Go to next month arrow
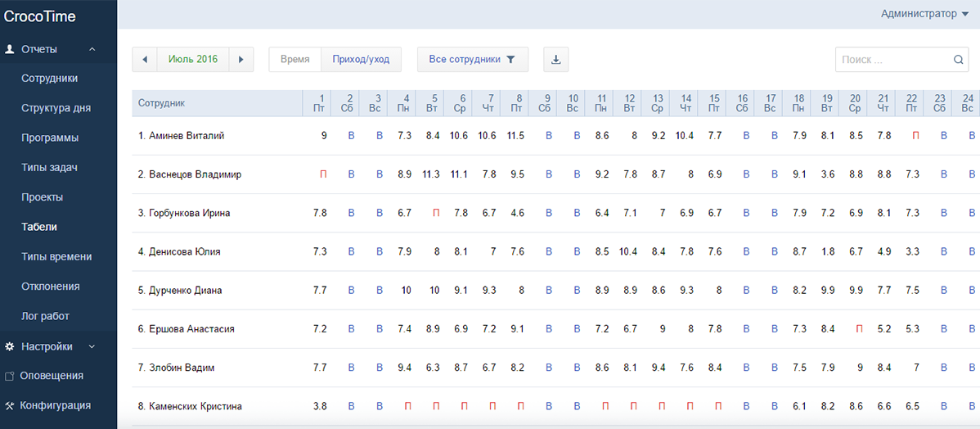980x429 pixels. pyautogui.click(x=241, y=60)
